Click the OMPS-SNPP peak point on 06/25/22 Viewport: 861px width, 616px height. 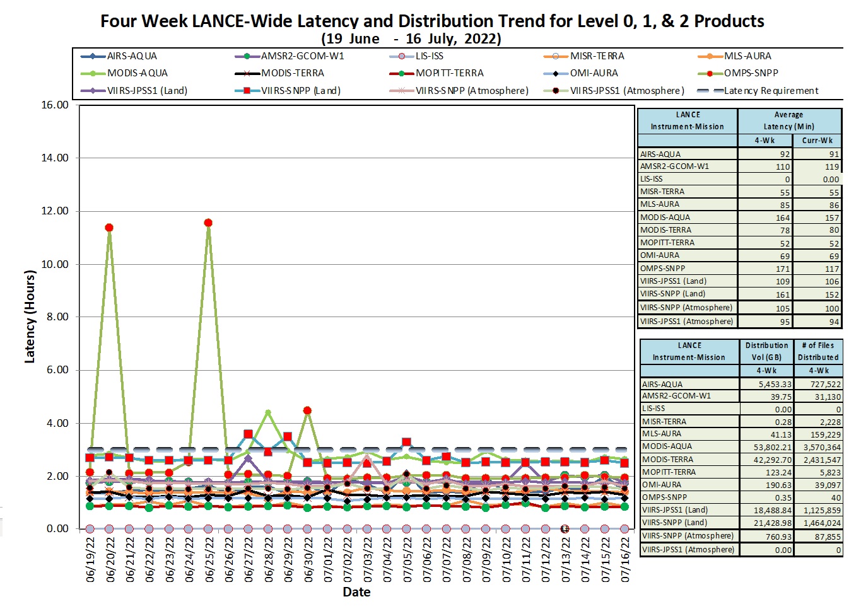(208, 223)
